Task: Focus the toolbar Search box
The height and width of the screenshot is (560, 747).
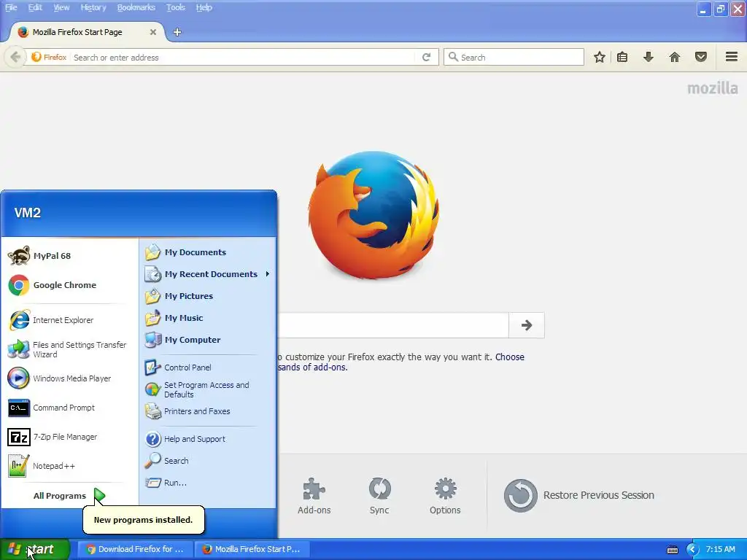Action: pos(514,57)
